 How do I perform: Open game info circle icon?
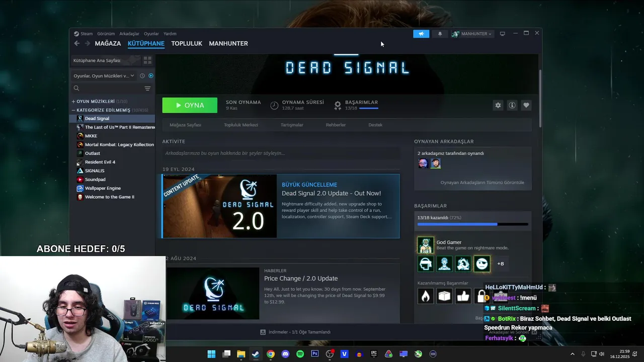coord(512,105)
